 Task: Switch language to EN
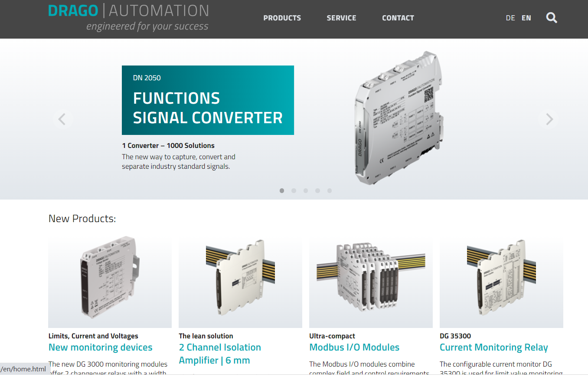click(x=526, y=18)
